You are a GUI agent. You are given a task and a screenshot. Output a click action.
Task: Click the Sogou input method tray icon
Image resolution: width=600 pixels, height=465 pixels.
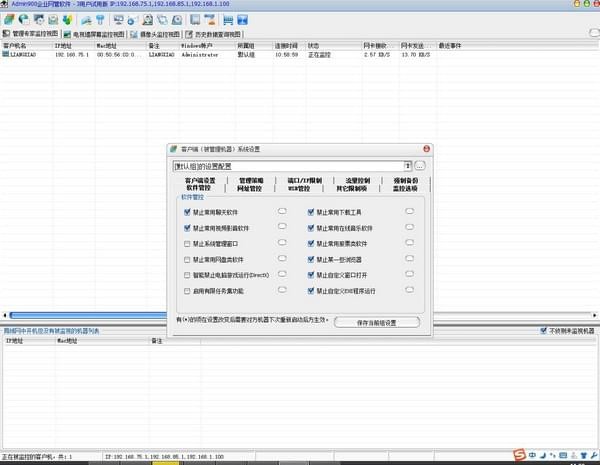(519, 456)
